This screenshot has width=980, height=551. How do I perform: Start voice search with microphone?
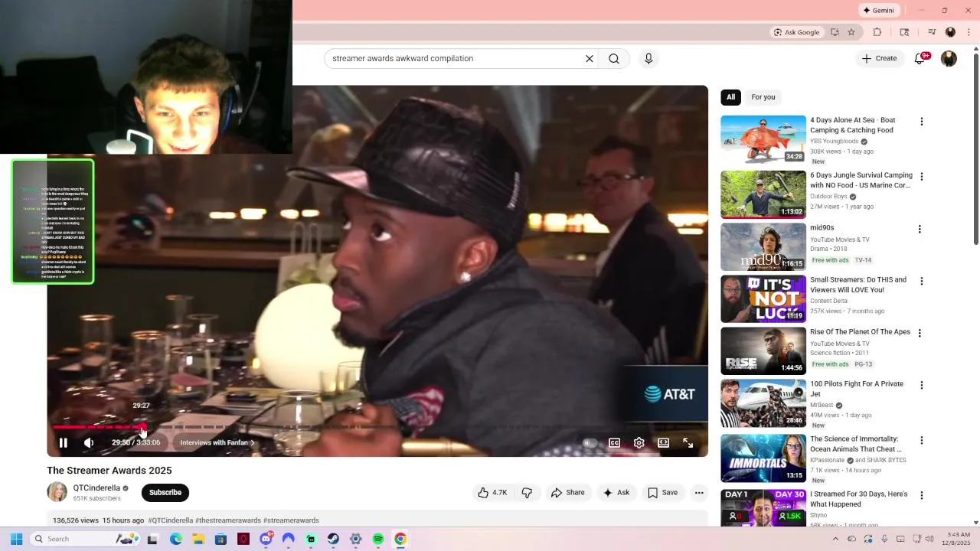pos(648,58)
